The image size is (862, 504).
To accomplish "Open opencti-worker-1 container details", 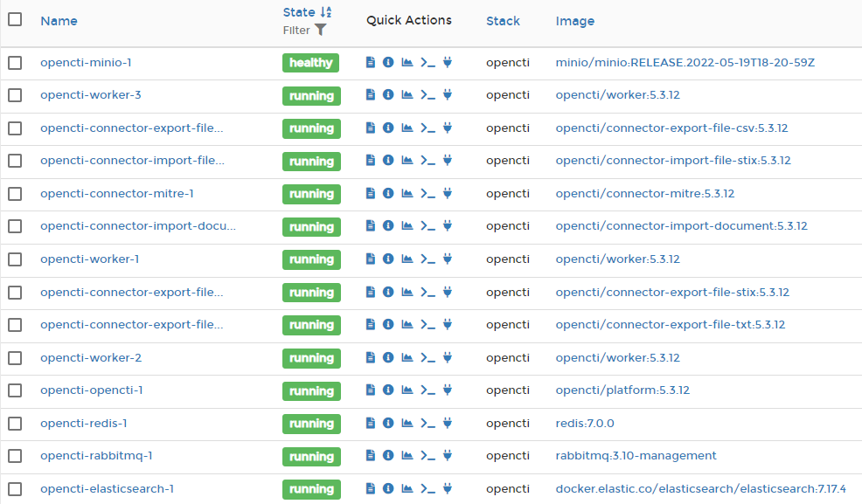I will coord(90,259).
